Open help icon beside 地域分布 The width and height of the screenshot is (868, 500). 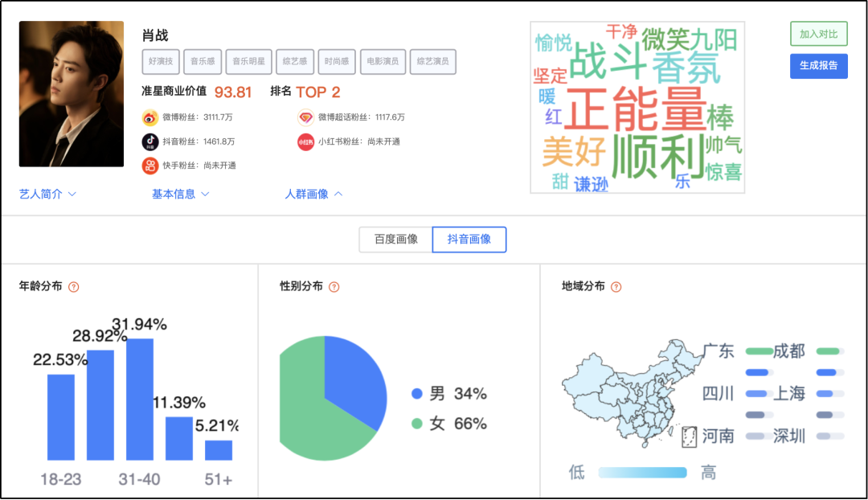point(616,287)
